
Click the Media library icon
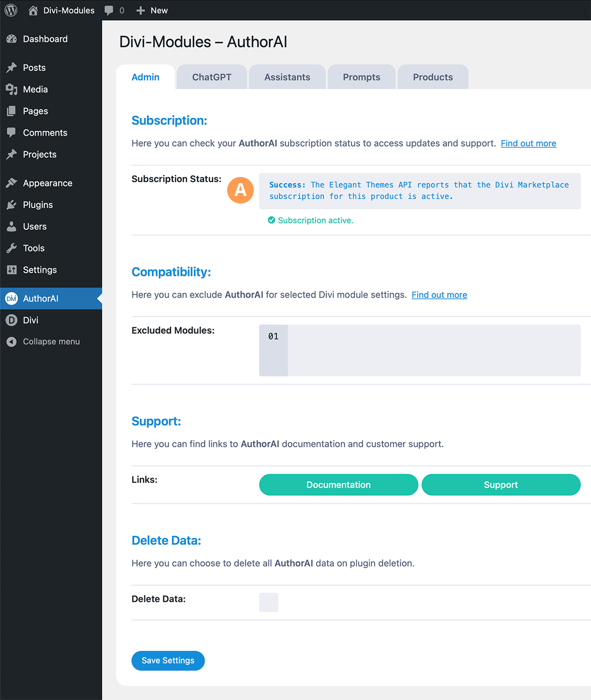point(12,89)
